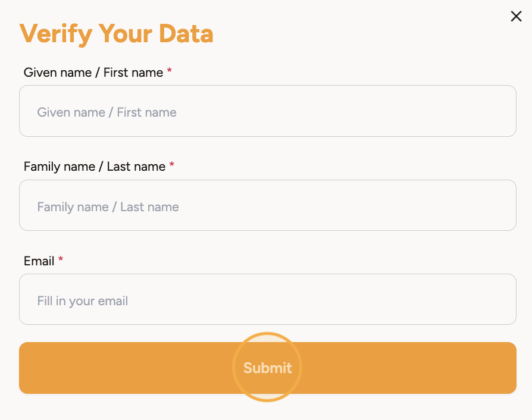Click into the Email input field
This screenshot has height=420, width=532.
[267, 299]
